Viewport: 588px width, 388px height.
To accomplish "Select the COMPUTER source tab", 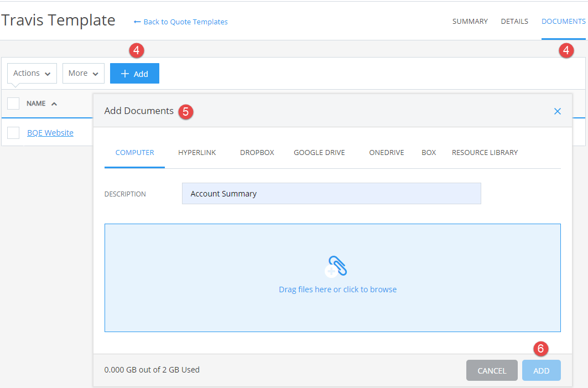I will coord(134,152).
